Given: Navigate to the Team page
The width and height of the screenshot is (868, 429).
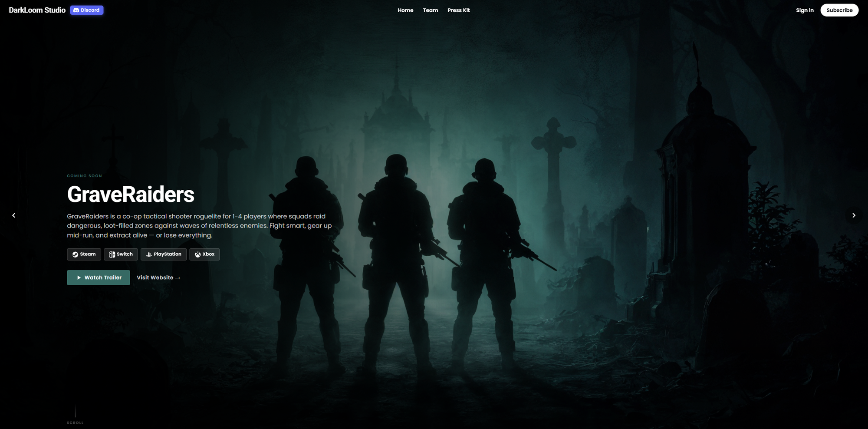Looking at the screenshot, I should (430, 10).
